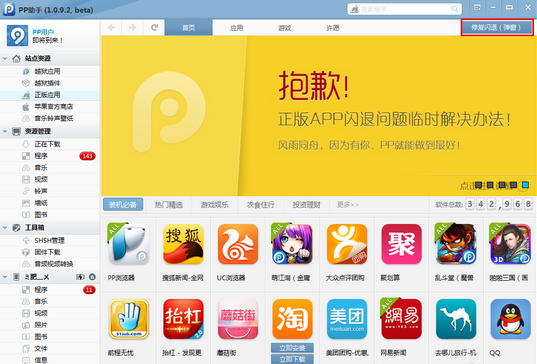The image size is (537, 364).
Task: Open the 许愿 tab
Action: (x=333, y=28)
